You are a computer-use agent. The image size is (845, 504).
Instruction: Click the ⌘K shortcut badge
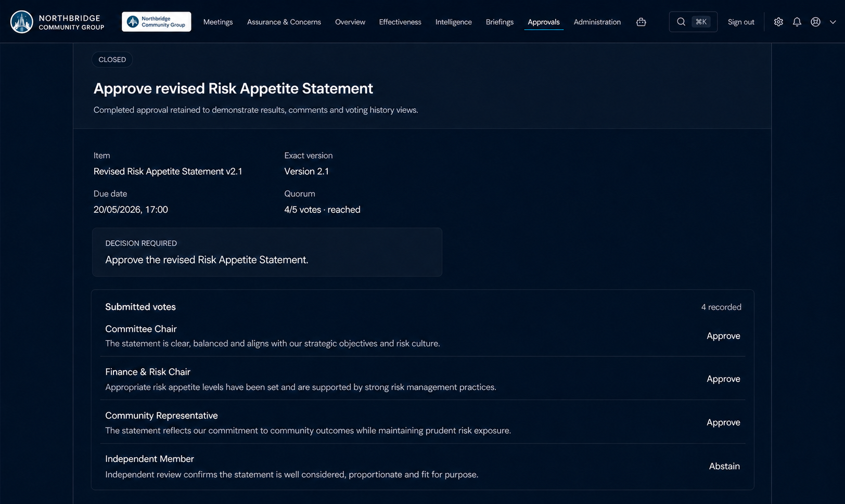(x=701, y=22)
